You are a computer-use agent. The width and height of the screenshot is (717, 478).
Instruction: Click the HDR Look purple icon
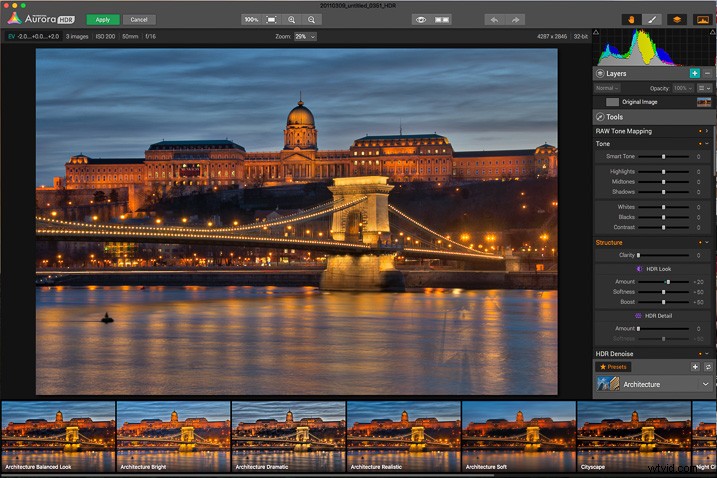pos(639,269)
